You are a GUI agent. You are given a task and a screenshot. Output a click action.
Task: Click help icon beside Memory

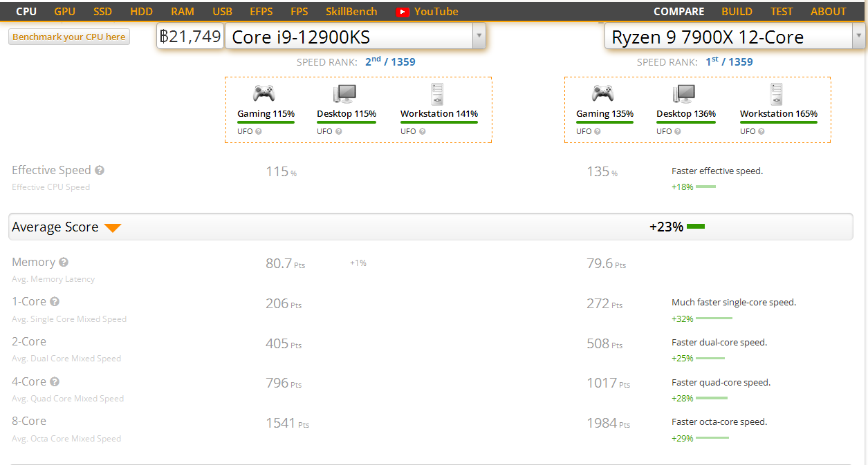click(64, 262)
